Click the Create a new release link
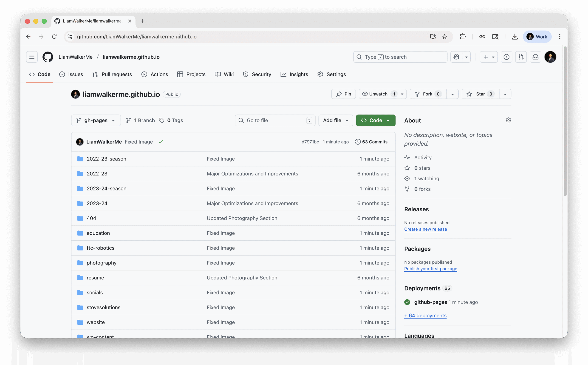 [425, 229]
